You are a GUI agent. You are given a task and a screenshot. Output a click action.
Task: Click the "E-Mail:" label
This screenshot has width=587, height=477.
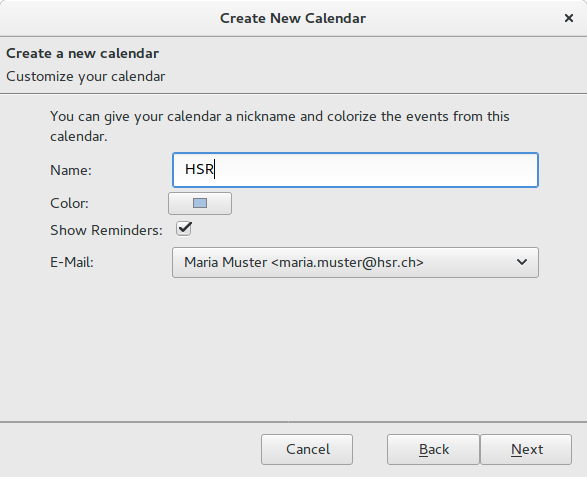coord(72,262)
